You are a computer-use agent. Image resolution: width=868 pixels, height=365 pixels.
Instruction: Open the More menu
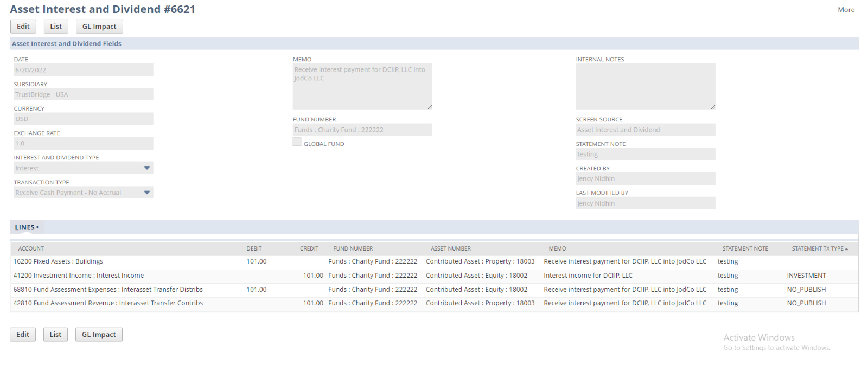coord(846,10)
